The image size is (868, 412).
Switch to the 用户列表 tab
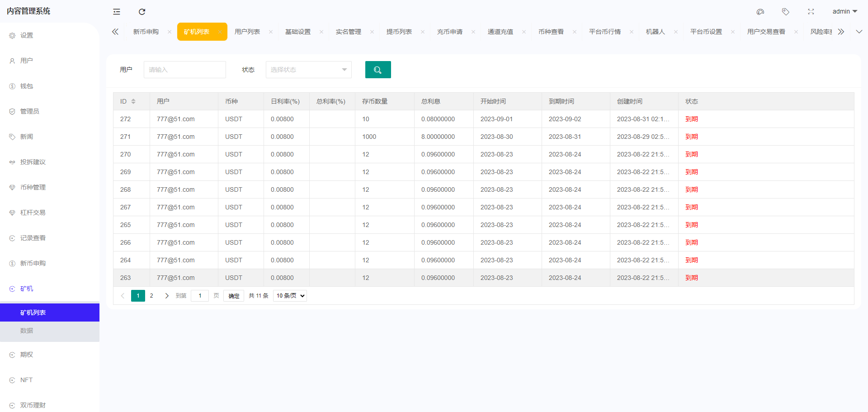point(248,32)
